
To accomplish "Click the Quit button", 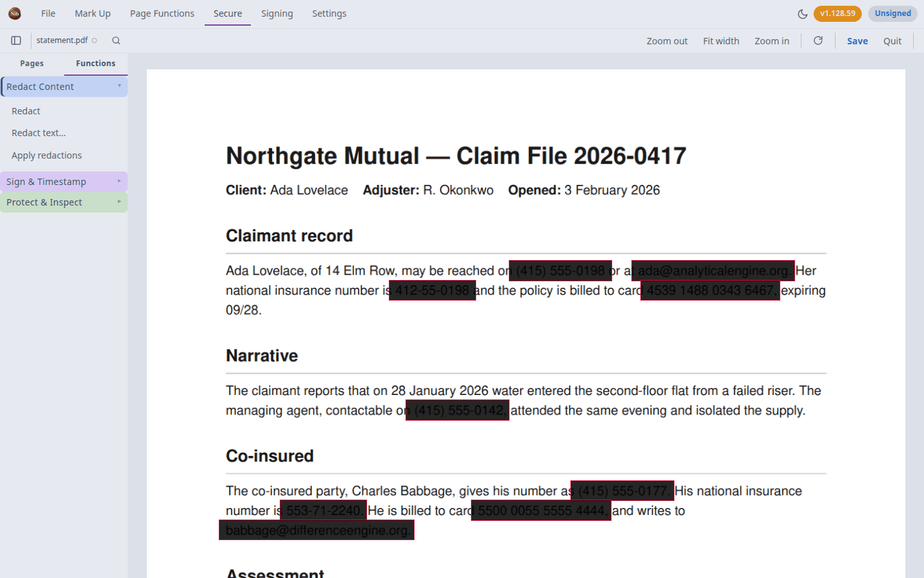I will [x=893, y=41].
